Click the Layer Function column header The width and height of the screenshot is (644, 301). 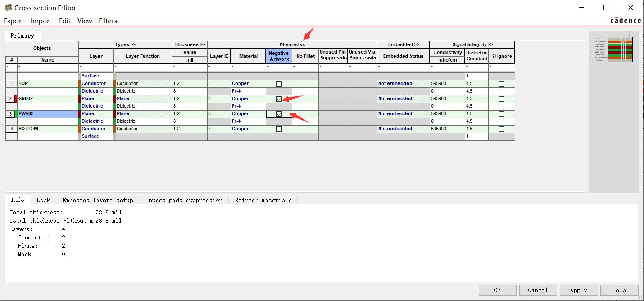pos(143,56)
